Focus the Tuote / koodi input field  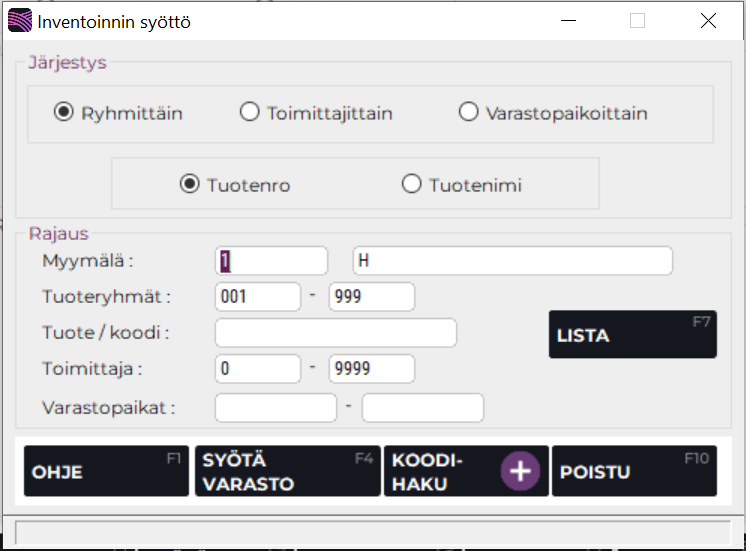(335, 333)
